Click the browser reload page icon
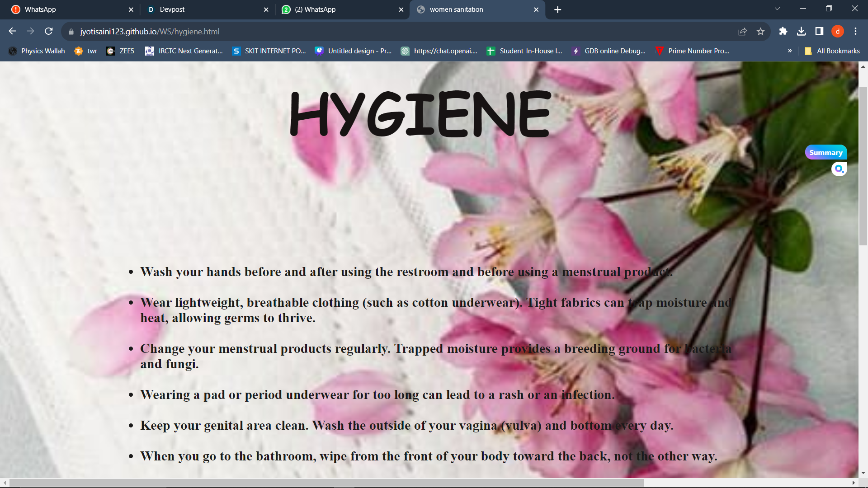The height and width of the screenshot is (488, 868). point(49,31)
